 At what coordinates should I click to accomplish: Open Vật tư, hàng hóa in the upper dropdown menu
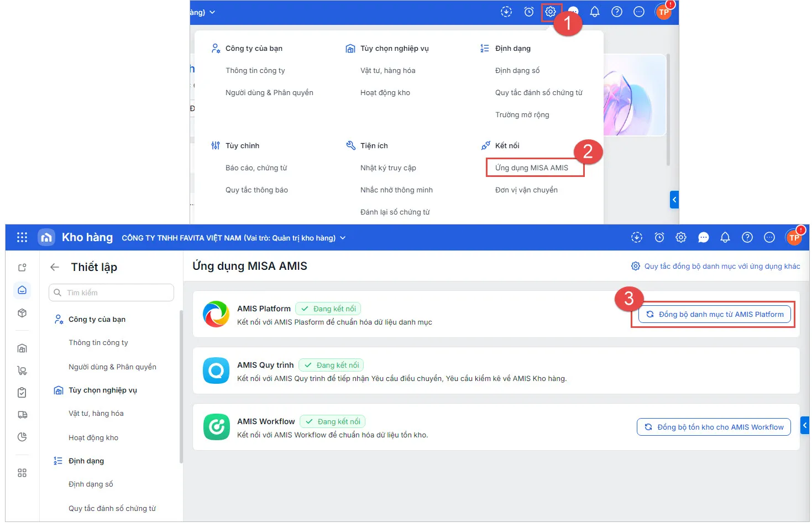click(x=388, y=70)
